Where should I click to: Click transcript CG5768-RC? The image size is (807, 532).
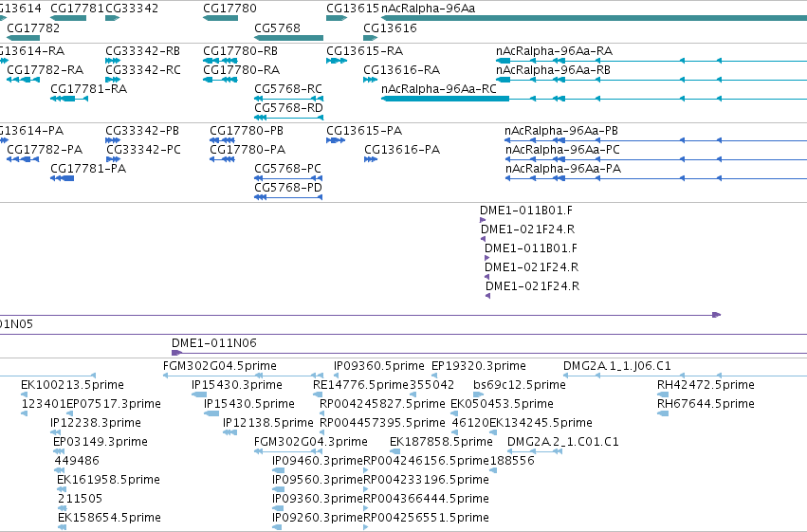[x=288, y=88]
